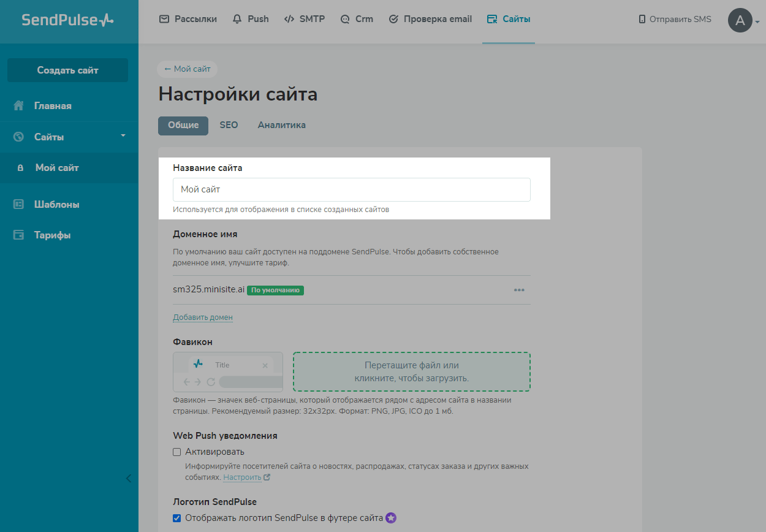Collapse the left sidebar with the chevron
Viewport: 766px width, 532px height.
click(129, 479)
